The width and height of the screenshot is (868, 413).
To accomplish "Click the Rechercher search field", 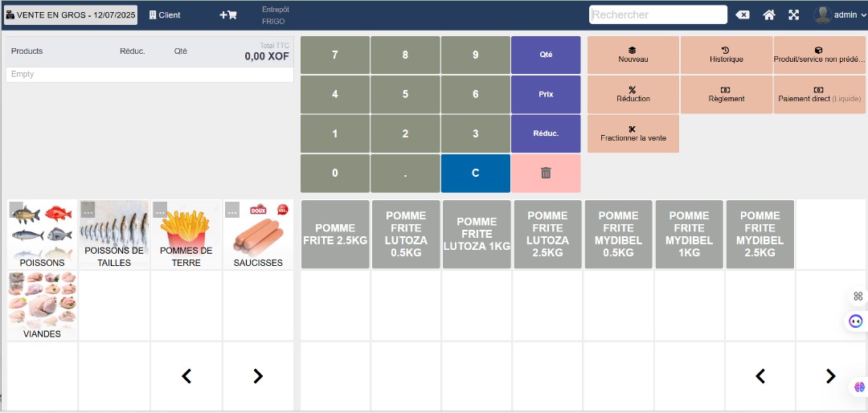I will [657, 15].
